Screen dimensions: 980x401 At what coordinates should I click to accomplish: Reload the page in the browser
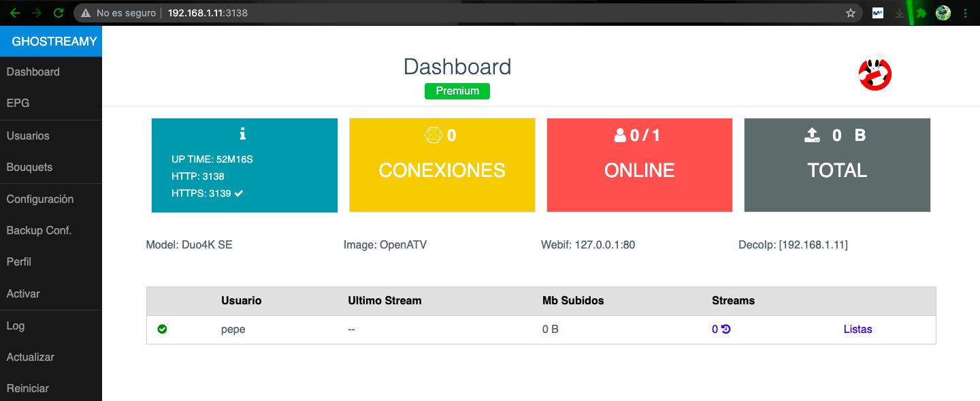point(59,13)
